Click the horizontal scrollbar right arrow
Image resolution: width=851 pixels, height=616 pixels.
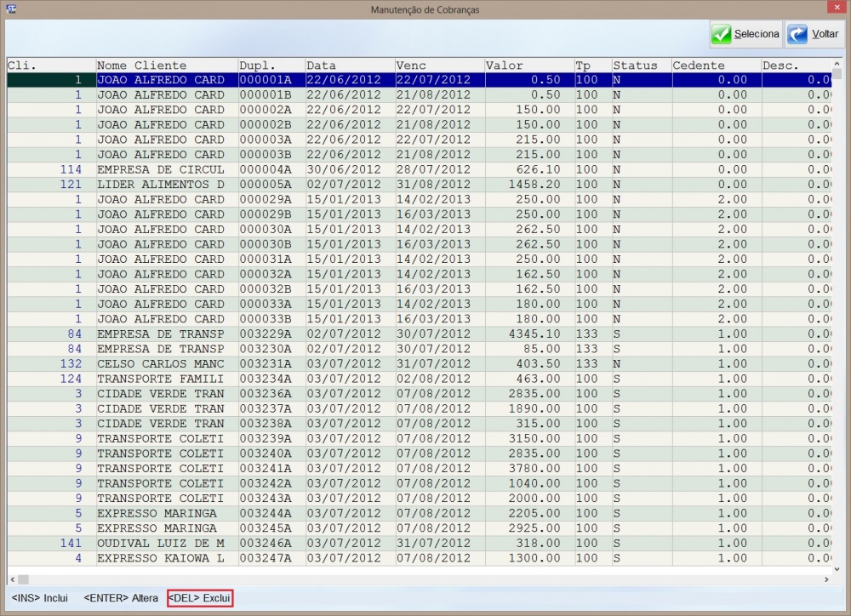coord(825,579)
